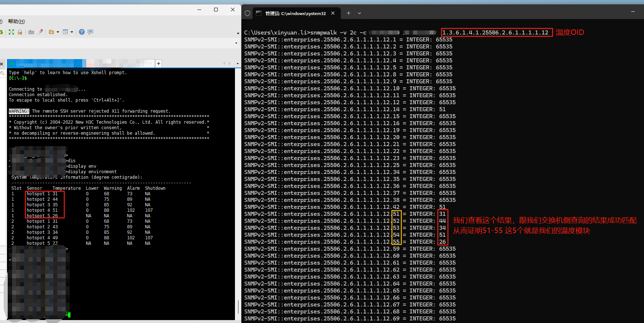Open the keyboard mapping icon
The image size is (644, 323).
31,32
